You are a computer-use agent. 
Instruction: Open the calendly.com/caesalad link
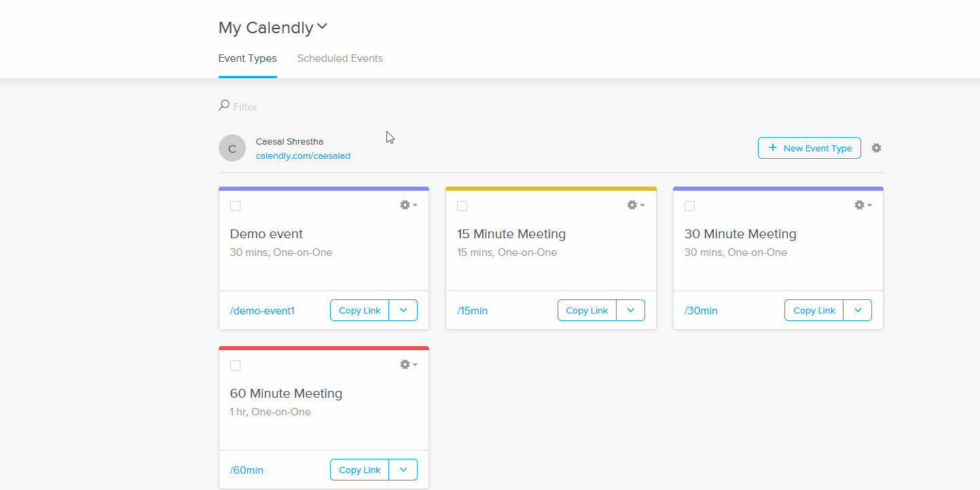(303, 155)
